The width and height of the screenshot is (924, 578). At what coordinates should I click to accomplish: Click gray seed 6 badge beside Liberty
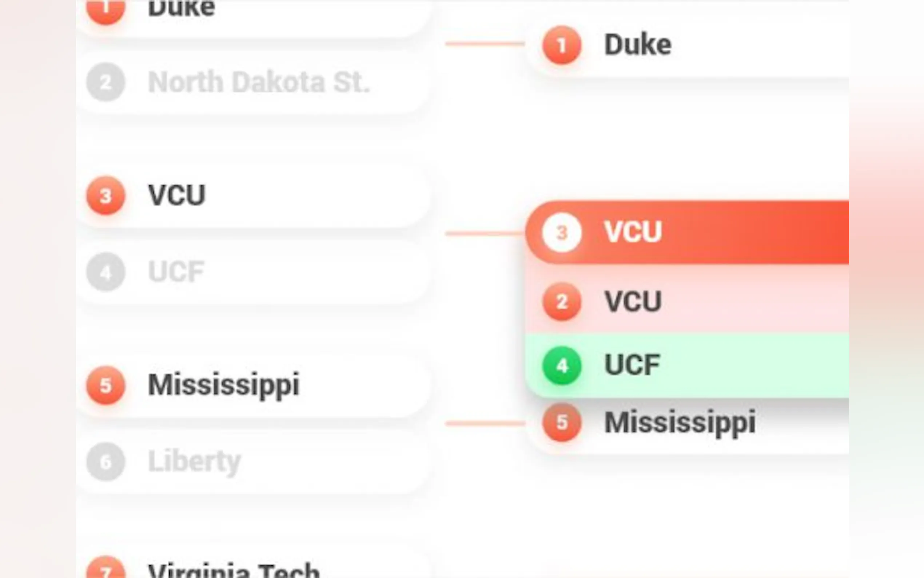click(105, 462)
